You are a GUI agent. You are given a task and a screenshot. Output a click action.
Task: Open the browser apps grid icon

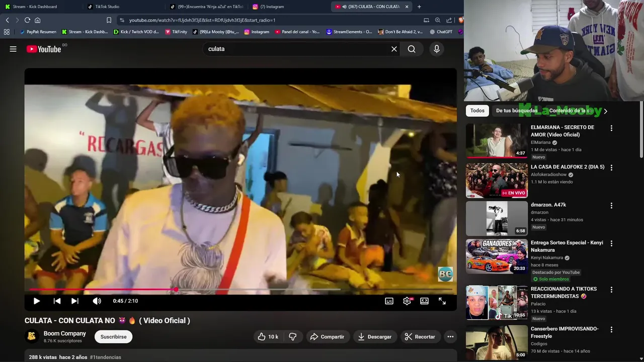coord(7,32)
